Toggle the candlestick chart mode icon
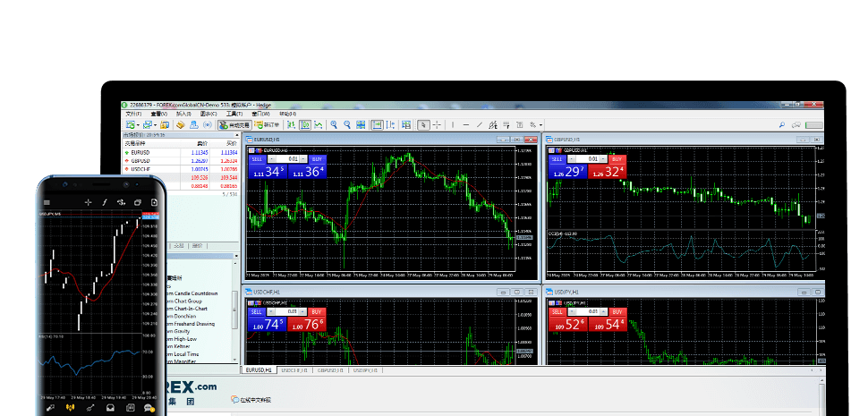 coord(305,125)
